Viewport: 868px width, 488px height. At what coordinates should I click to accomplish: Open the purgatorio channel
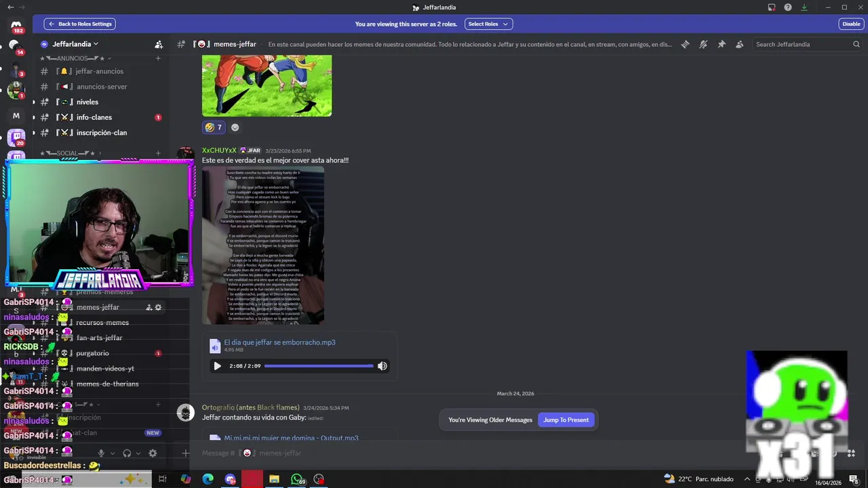pyautogui.click(x=100, y=353)
